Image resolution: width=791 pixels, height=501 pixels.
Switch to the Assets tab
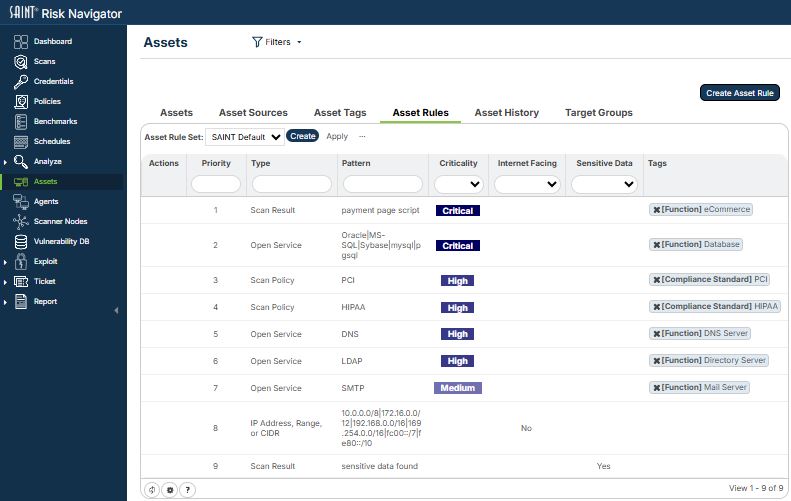point(177,113)
